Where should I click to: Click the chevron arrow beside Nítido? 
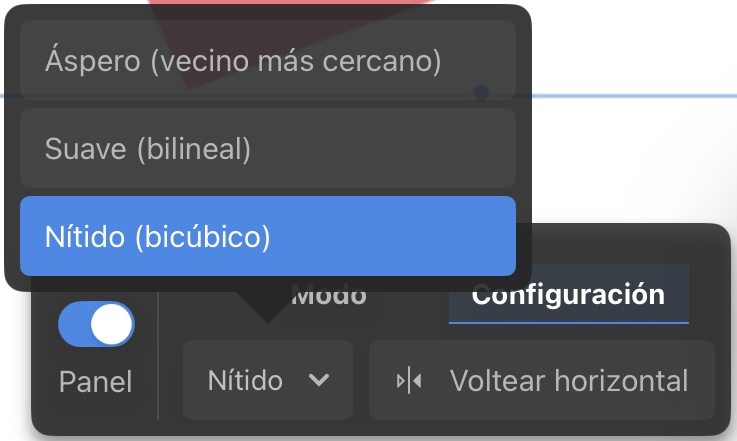(x=319, y=380)
